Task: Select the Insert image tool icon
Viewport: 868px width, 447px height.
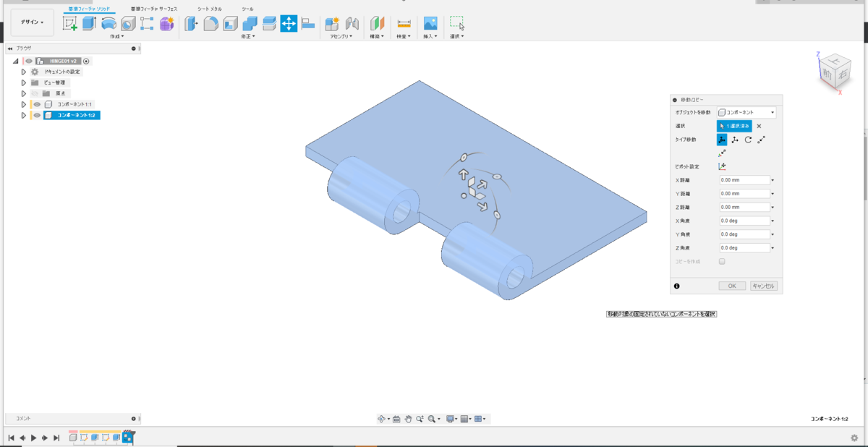Action: tap(430, 24)
